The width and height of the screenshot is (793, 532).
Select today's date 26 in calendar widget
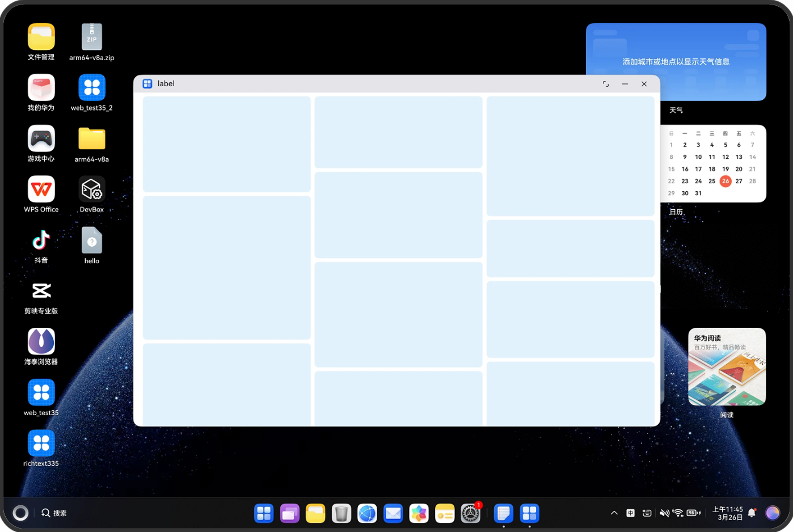(x=726, y=181)
